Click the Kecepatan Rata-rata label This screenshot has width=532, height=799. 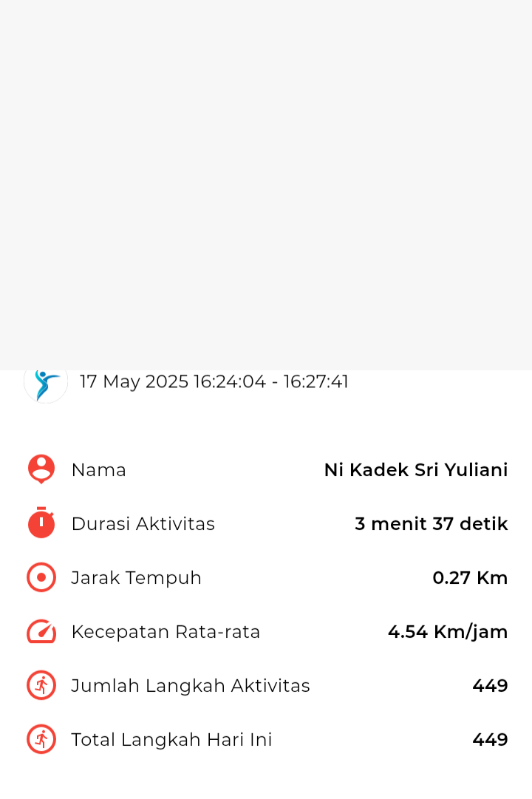166,632
